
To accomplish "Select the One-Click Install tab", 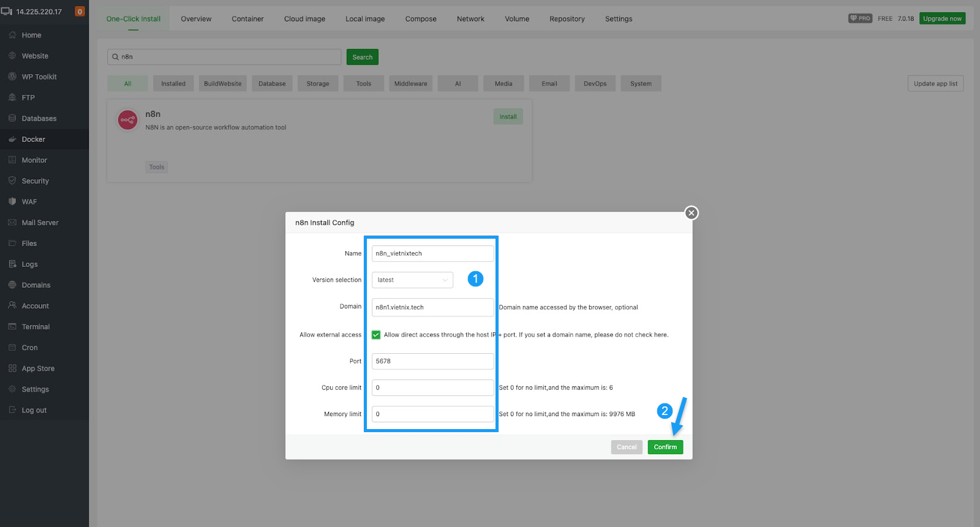I will point(134,19).
